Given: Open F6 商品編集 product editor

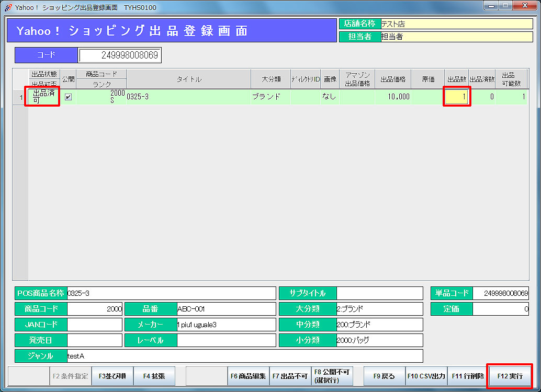Looking at the screenshot, I should 248,376.
